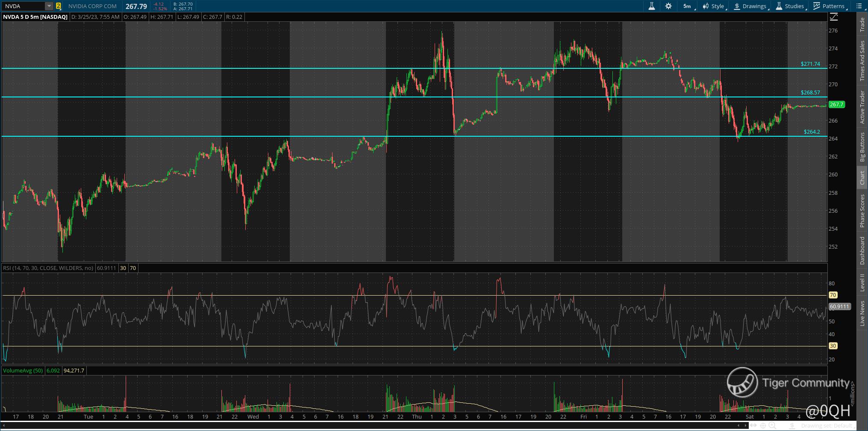
Task: Click the RSI 30 level box in header
Action: 123,268
